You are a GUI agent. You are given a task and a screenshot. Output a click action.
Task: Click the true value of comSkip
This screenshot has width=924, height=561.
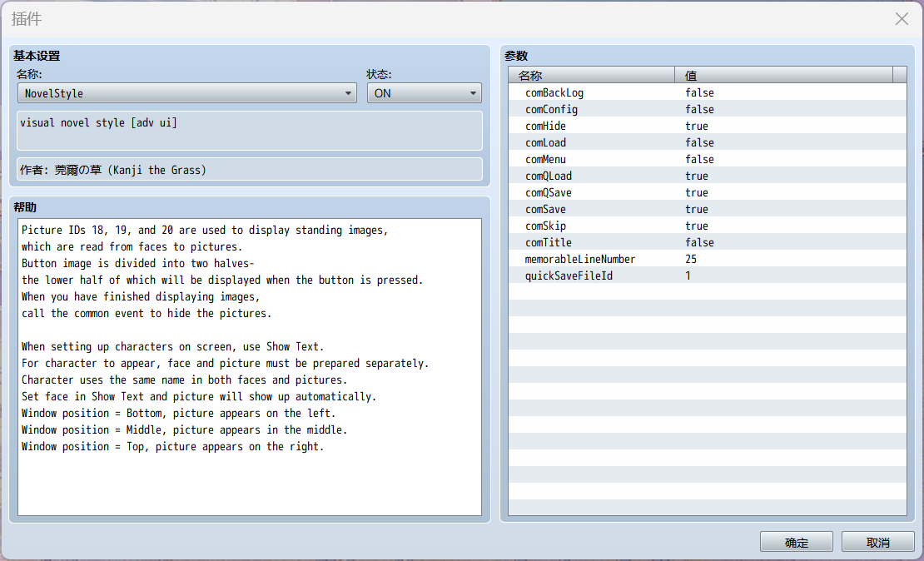[697, 226]
